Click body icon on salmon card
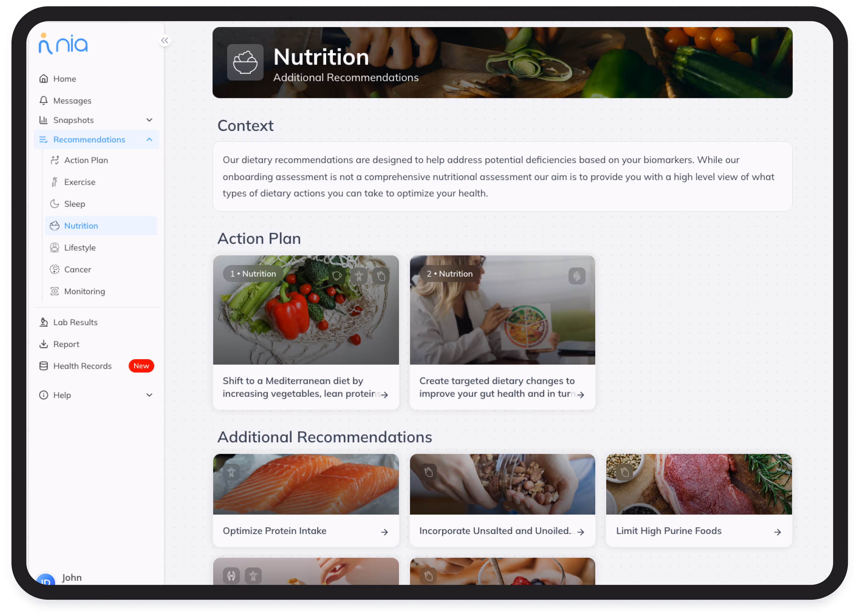 231,472
